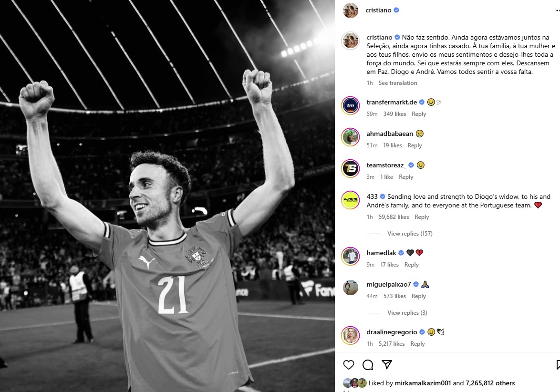Like the post with the heart icon
The height and width of the screenshot is (392, 560).
(349, 365)
